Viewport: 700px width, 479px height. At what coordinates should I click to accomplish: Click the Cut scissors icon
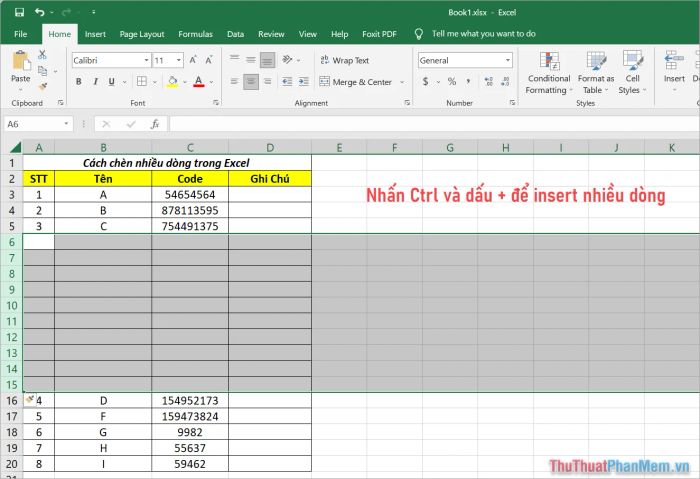[x=42, y=55]
